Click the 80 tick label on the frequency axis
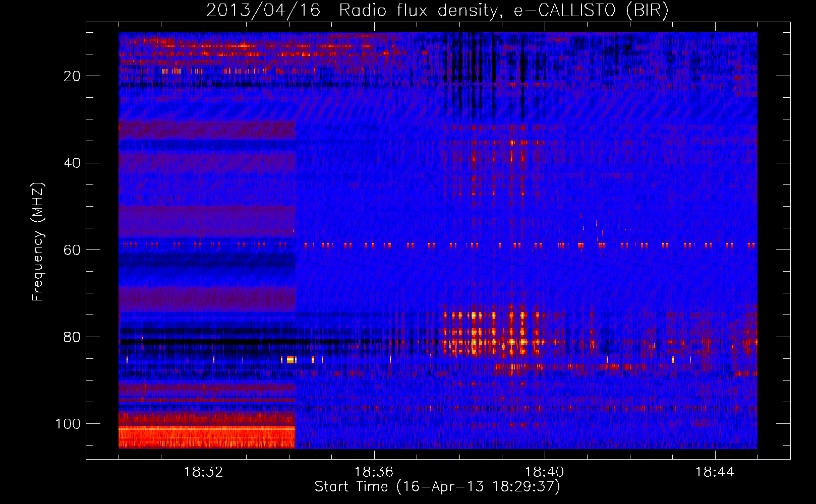 [72, 337]
